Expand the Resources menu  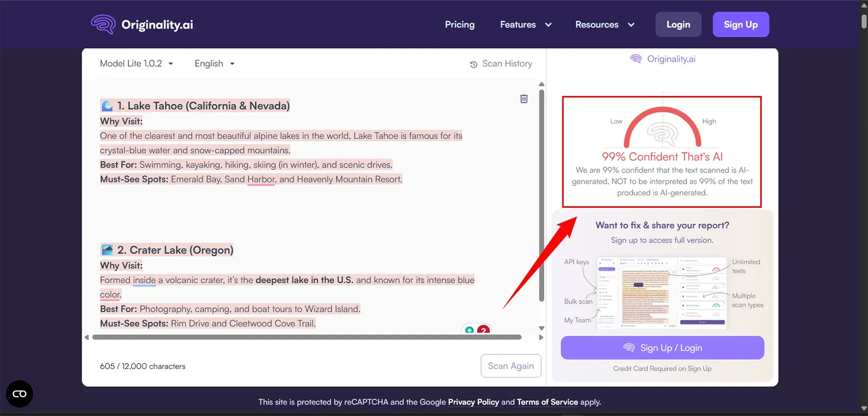(605, 25)
